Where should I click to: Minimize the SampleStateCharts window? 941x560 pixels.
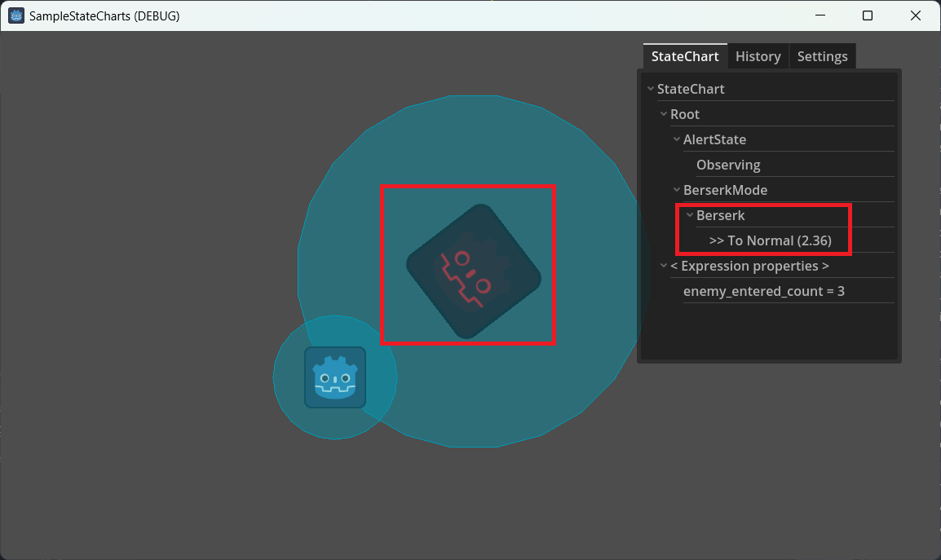820,15
